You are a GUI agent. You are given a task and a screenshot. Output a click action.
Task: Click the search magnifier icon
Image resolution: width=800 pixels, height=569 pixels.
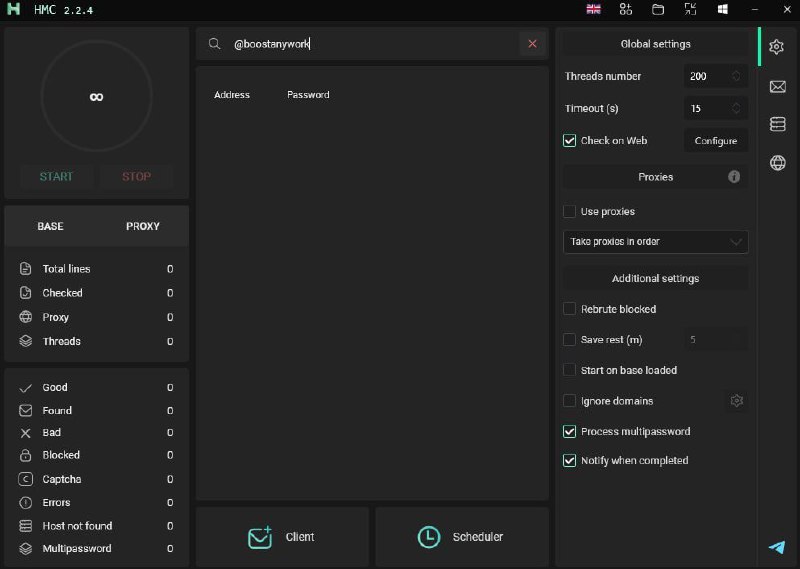click(x=214, y=44)
